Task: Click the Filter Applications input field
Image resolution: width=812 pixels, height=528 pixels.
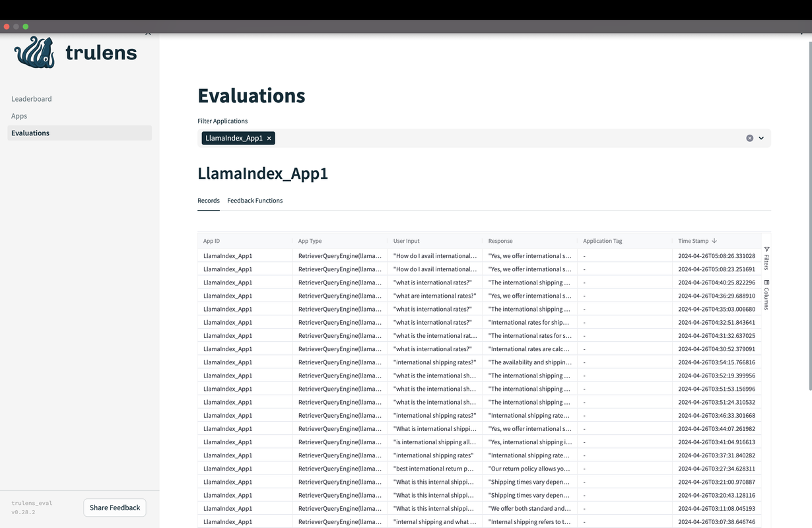Action: (484, 139)
